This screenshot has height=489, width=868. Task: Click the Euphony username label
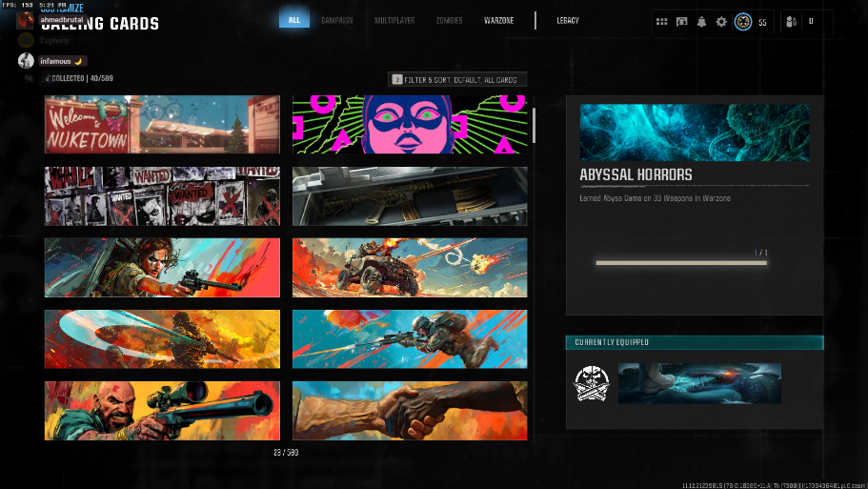pyautogui.click(x=54, y=40)
